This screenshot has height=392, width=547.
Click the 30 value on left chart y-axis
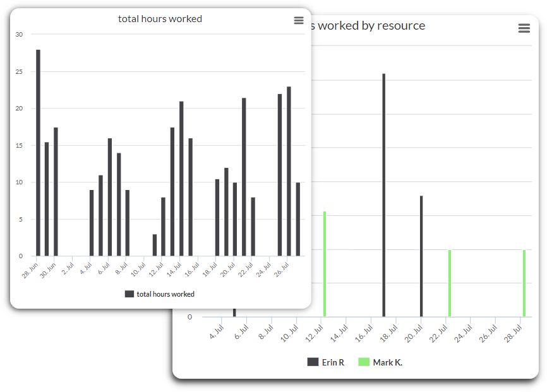[x=19, y=35]
